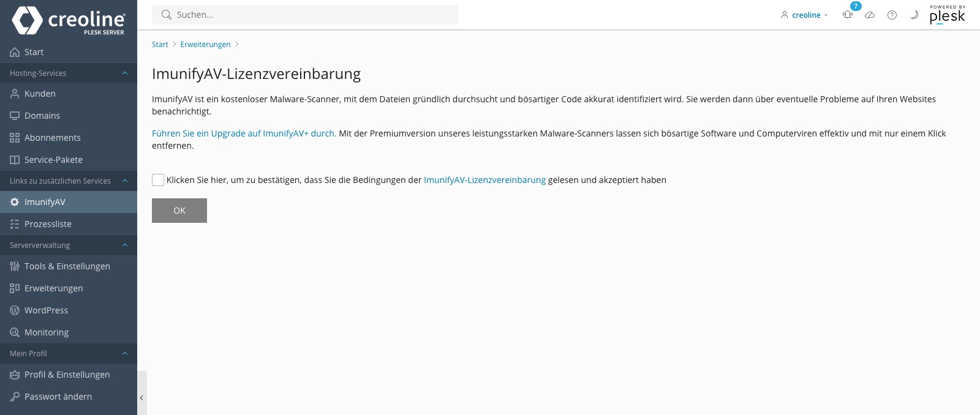
Task: Switch to dark mode via moon icon
Action: [914, 15]
